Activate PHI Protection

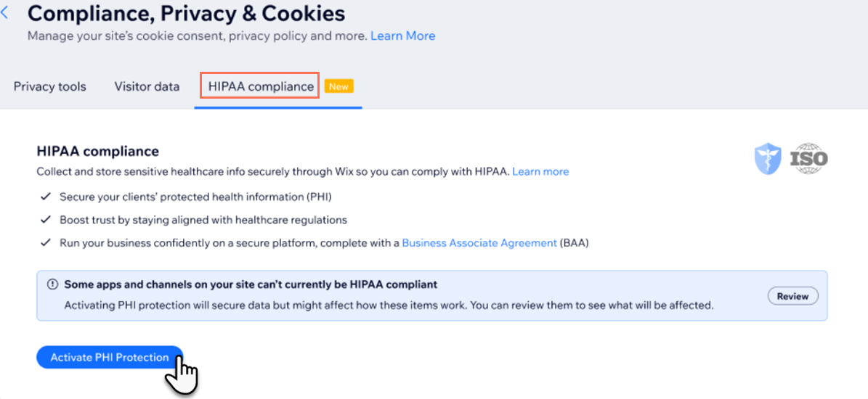(110, 357)
